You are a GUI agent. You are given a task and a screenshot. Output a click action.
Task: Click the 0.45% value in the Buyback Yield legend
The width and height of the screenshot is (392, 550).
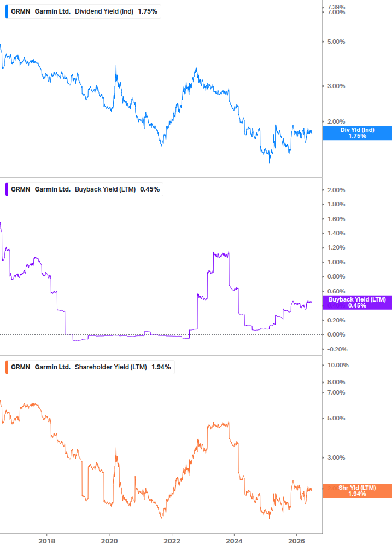point(150,189)
